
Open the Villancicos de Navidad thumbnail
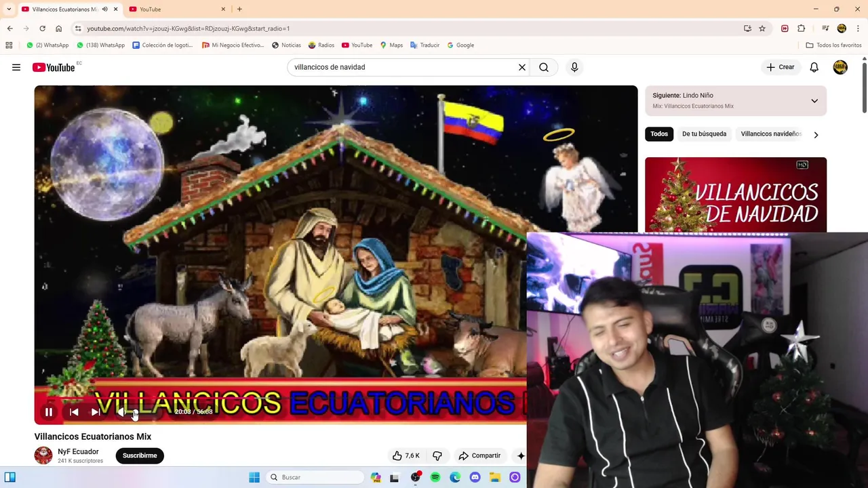(x=736, y=195)
